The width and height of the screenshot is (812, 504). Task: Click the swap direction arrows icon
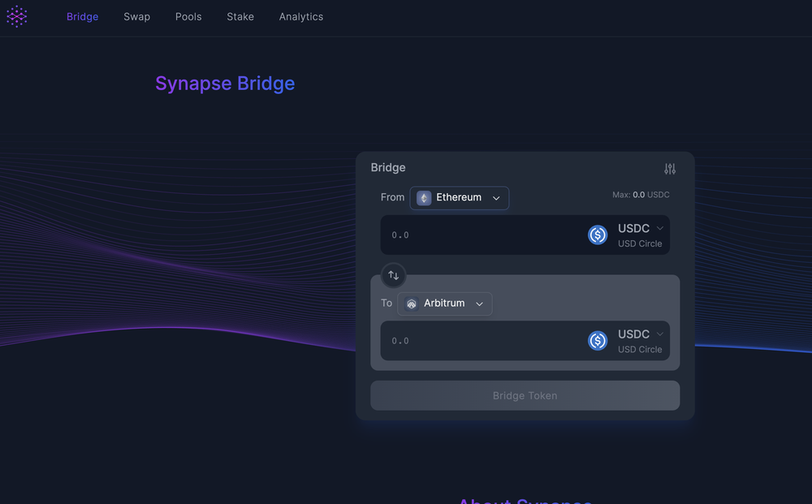394,275
